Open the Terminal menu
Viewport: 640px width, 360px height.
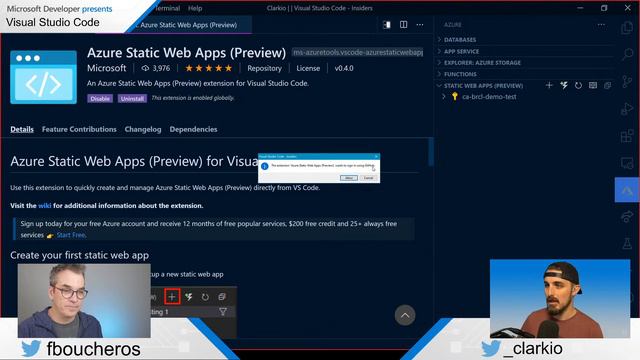pyautogui.click(x=167, y=8)
